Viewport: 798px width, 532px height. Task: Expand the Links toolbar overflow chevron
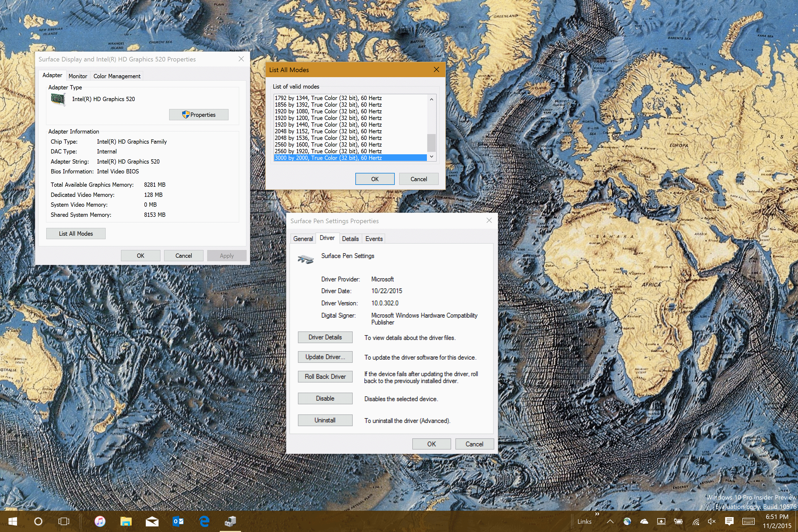(597, 514)
